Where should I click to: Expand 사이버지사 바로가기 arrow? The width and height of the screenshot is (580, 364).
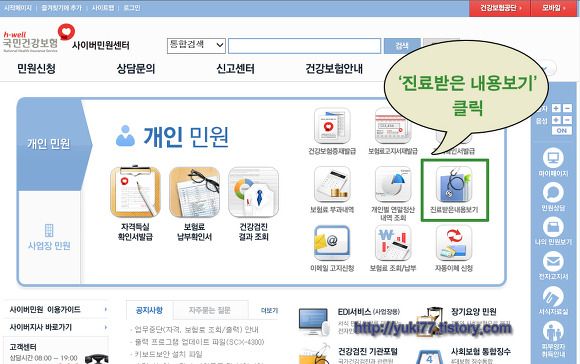pos(106,327)
